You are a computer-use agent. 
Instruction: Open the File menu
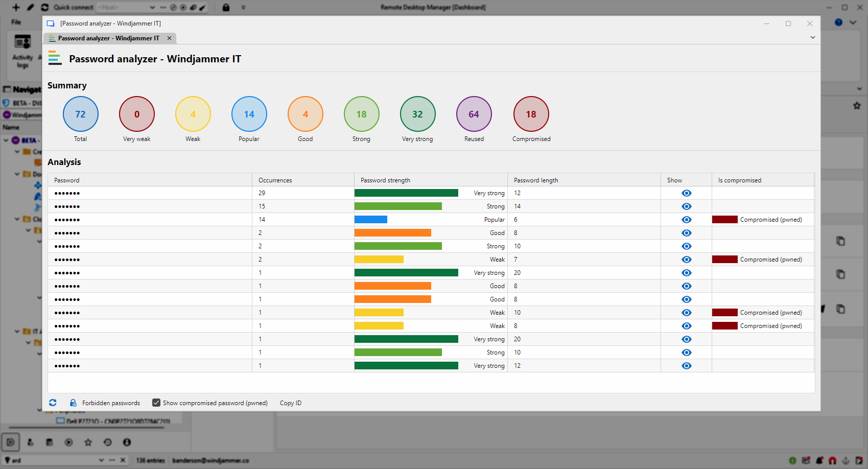(16, 22)
